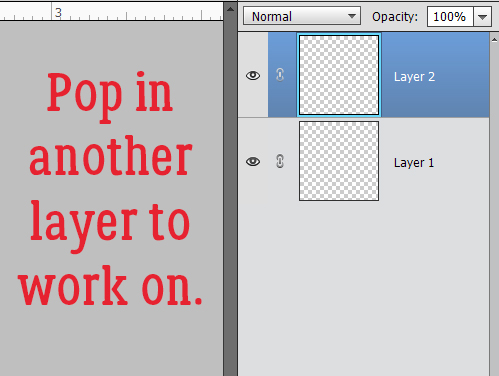Toggle the link icon on Layer 2
Screen dimensions: 499x376
[280, 75]
